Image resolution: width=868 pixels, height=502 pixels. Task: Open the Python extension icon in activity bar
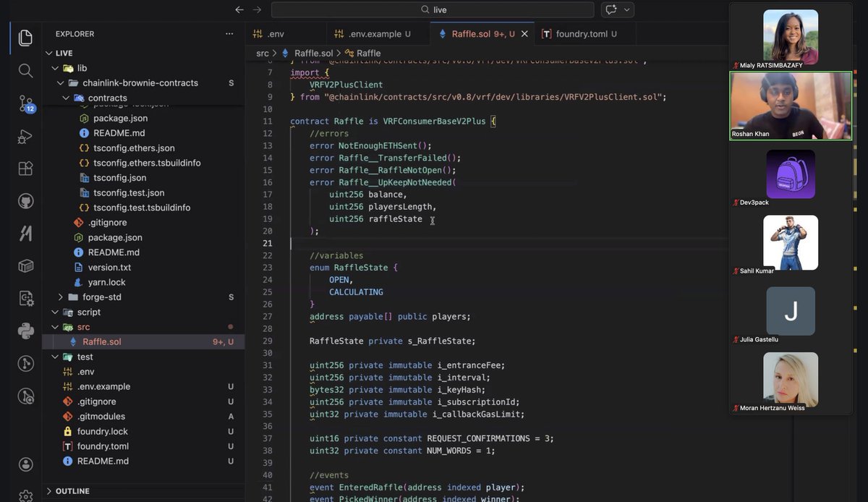point(25,331)
